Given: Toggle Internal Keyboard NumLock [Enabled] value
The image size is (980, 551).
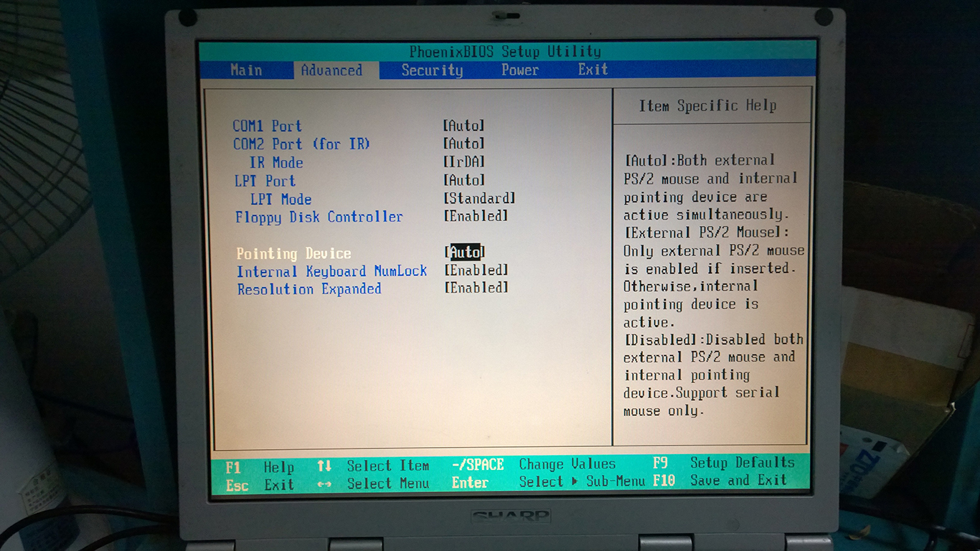Looking at the screenshot, I should click(x=476, y=270).
